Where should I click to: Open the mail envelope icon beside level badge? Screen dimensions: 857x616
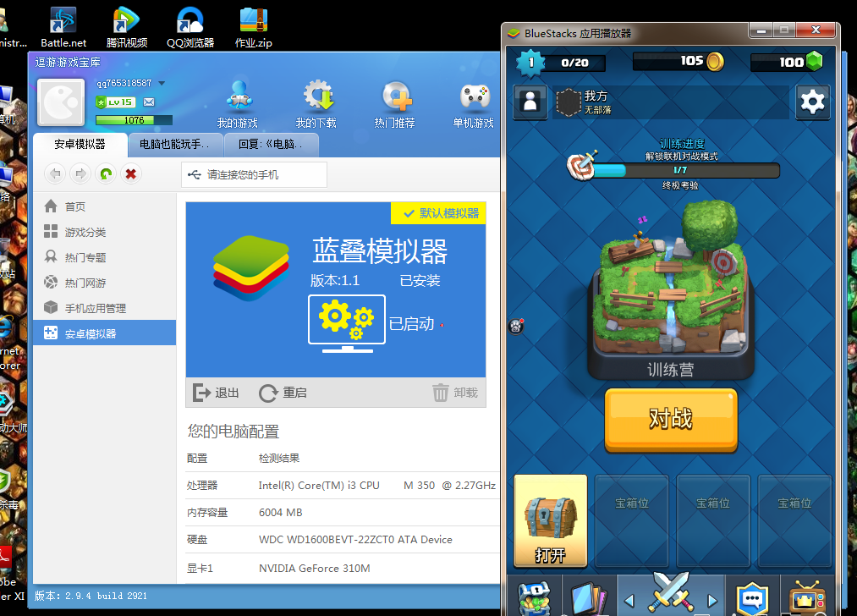click(149, 102)
